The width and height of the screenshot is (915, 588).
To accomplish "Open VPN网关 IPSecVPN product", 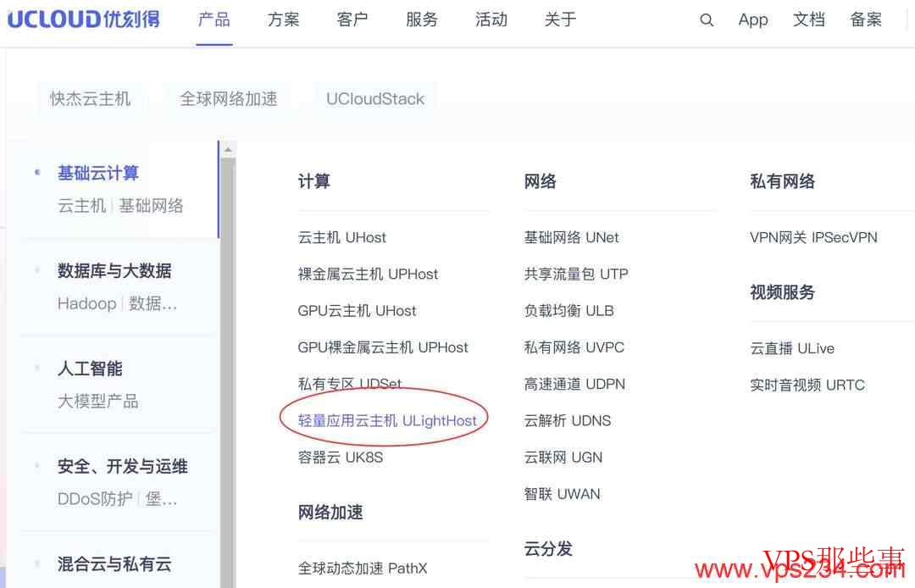I will [x=813, y=237].
